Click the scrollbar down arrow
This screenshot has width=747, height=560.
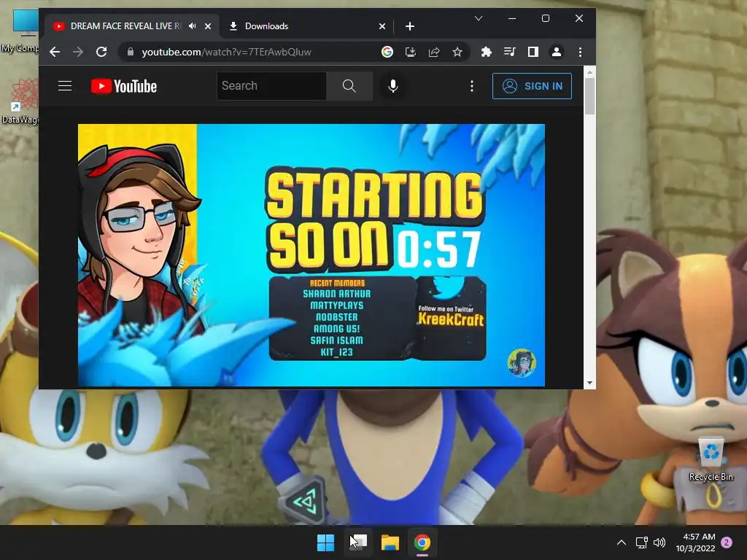(x=589, y=383)
